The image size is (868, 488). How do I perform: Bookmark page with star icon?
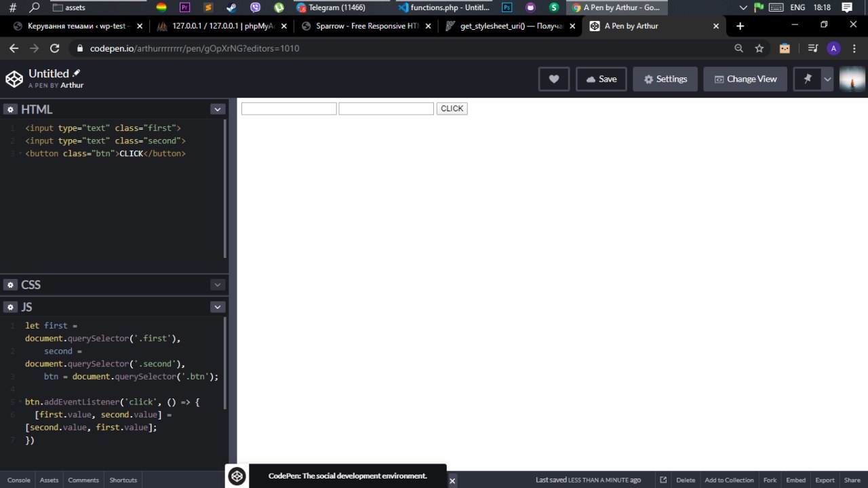click(x=759, y=48)
